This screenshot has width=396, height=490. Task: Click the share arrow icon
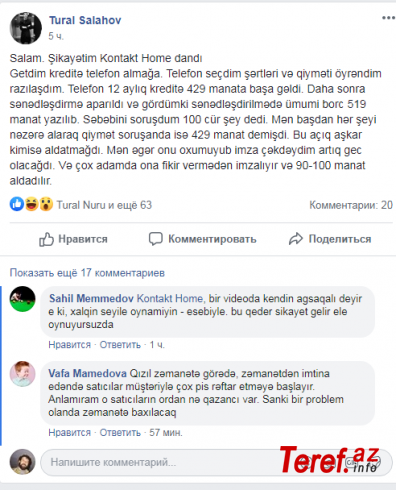pos(296,239)
